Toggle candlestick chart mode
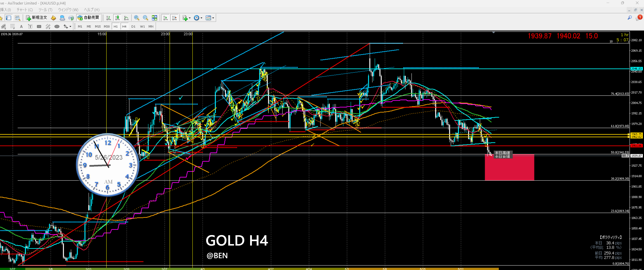This screenshot has height=270, width=644. (x=117, y=18)
